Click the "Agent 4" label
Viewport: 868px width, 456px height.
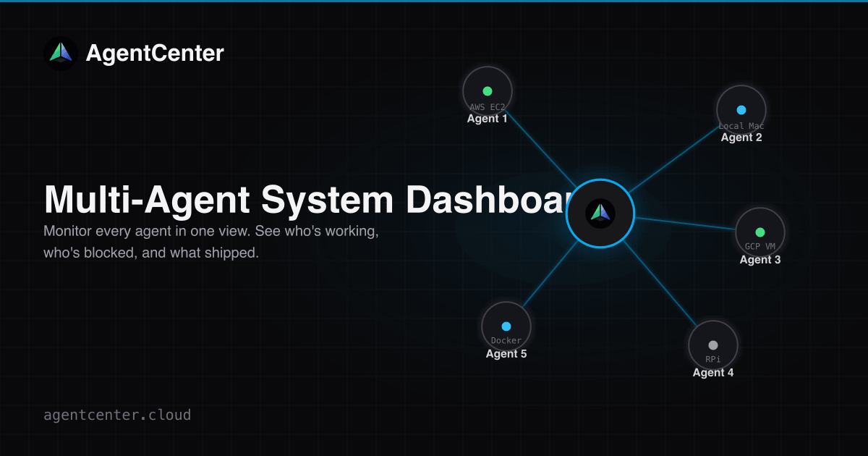pos(713,373)
